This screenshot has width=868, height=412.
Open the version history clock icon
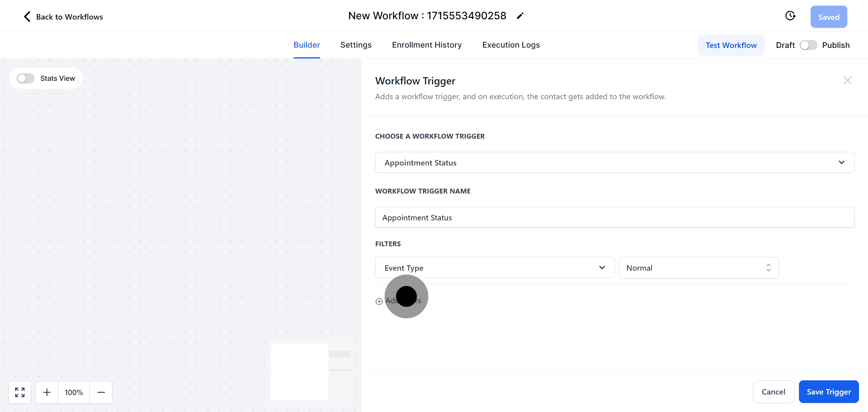pyautogui.click(x=790, y=16)
